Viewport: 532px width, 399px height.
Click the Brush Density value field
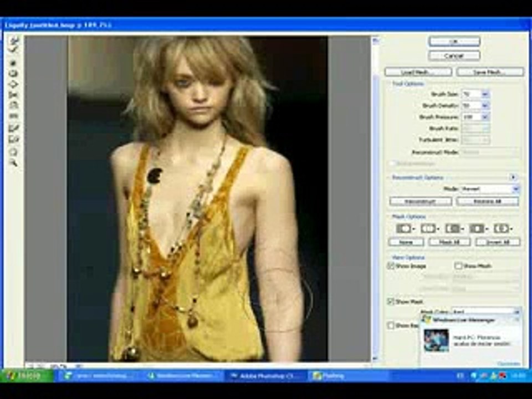click(x=472, y=105)
